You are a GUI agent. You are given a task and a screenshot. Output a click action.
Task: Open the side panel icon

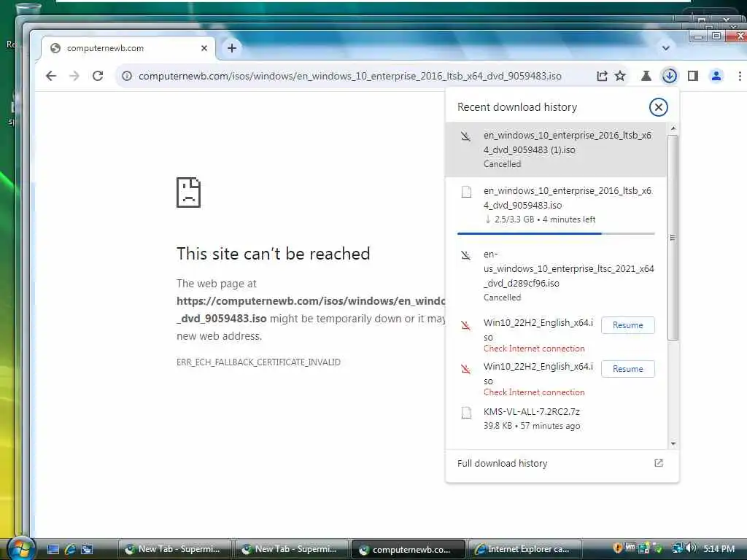click(693, 76)
